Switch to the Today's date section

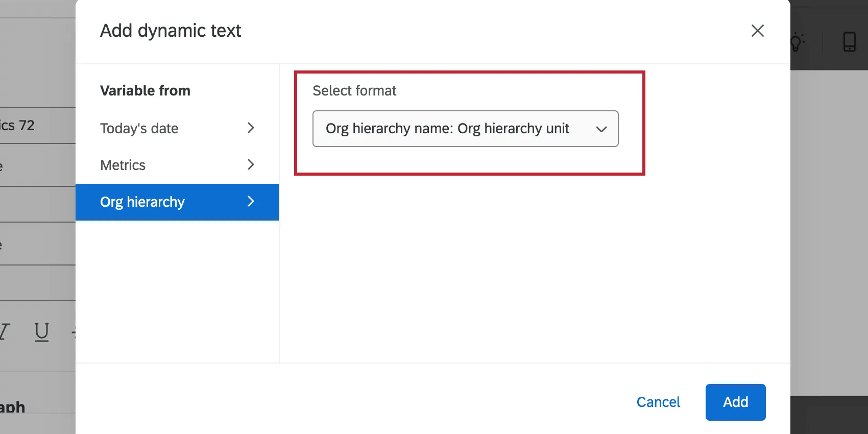click(x=139, y=128)
